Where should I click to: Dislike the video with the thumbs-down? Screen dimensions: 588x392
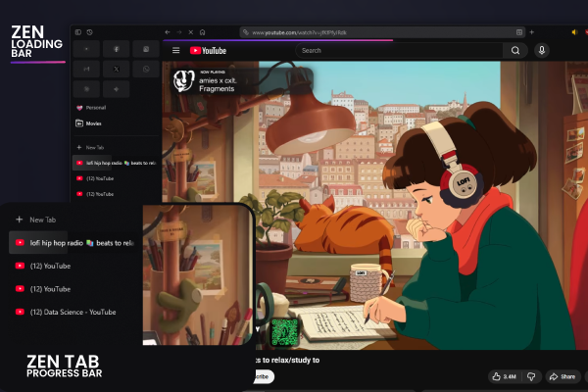pos(531,376)
